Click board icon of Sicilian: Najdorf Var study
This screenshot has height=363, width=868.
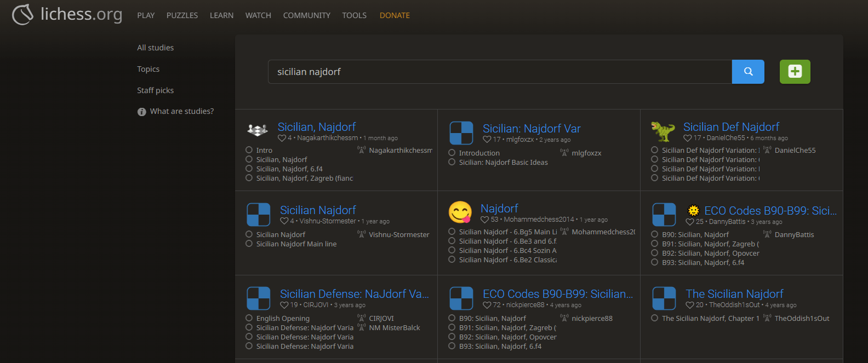pos(461,133)
